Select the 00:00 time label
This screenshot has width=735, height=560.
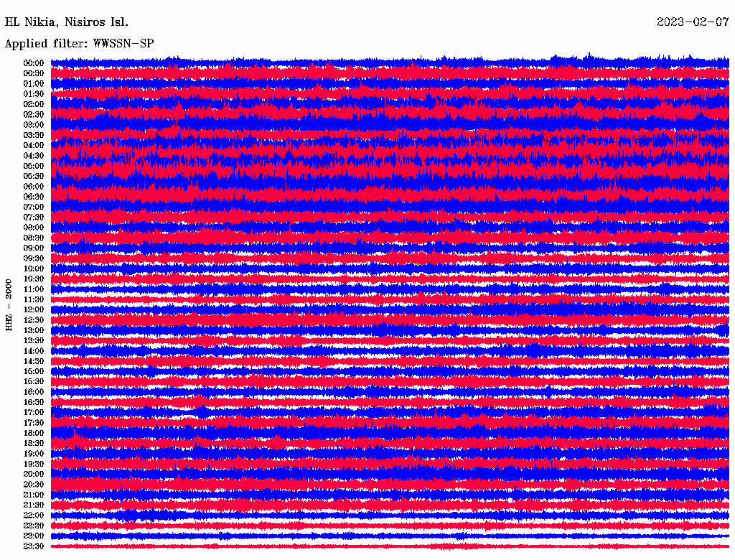coord(34,63)
